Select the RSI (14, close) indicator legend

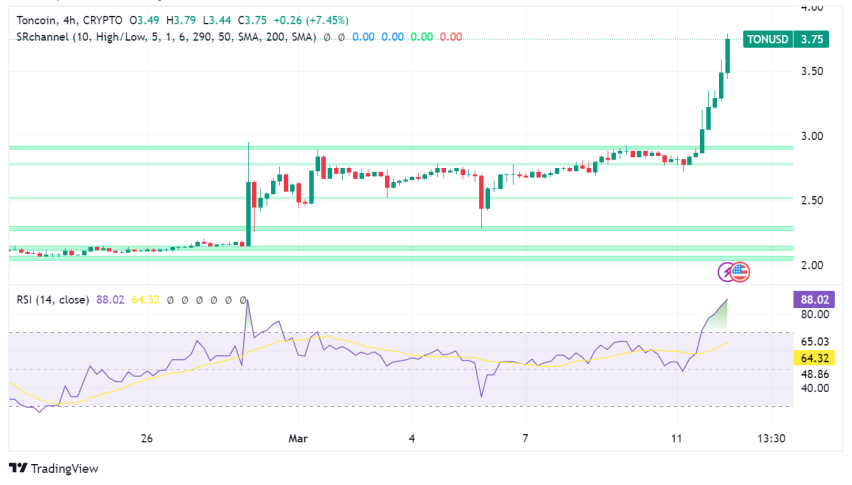51,299
